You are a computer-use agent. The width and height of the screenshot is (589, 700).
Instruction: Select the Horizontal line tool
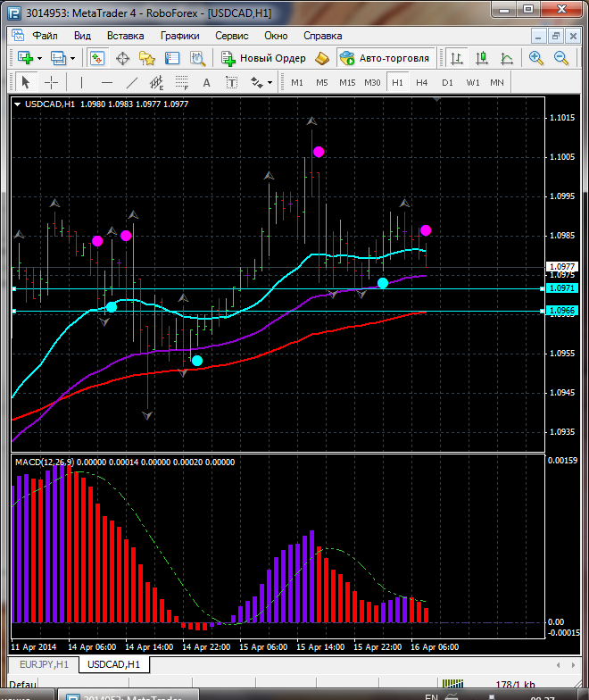click(106, 82)
